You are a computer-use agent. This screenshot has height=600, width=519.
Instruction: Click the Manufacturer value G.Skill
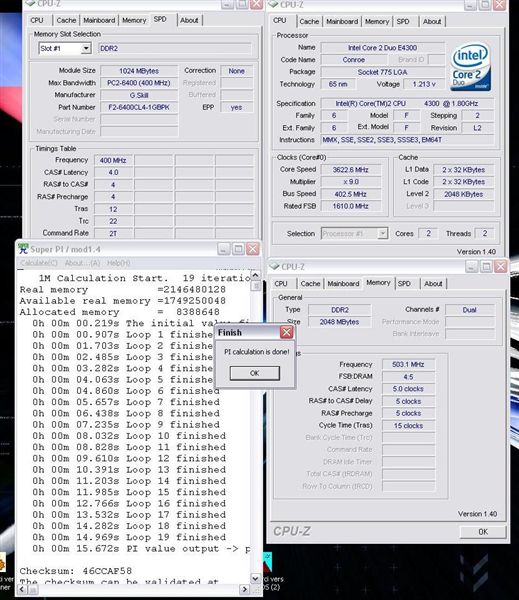139,95
